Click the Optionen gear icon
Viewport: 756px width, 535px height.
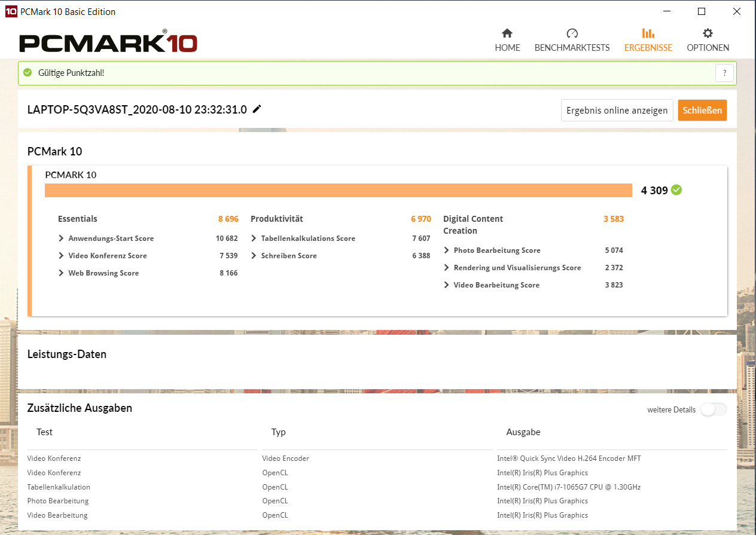coord(708,33)
